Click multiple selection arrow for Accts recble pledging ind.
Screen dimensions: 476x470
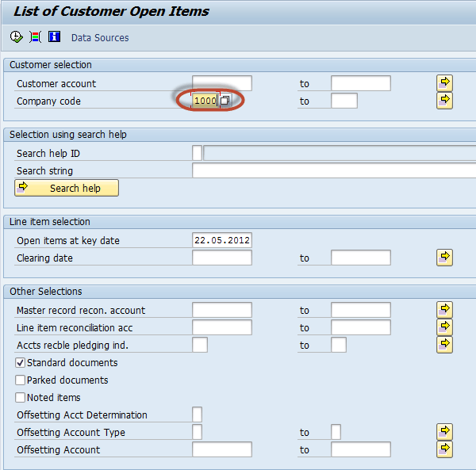pos(444,344)
